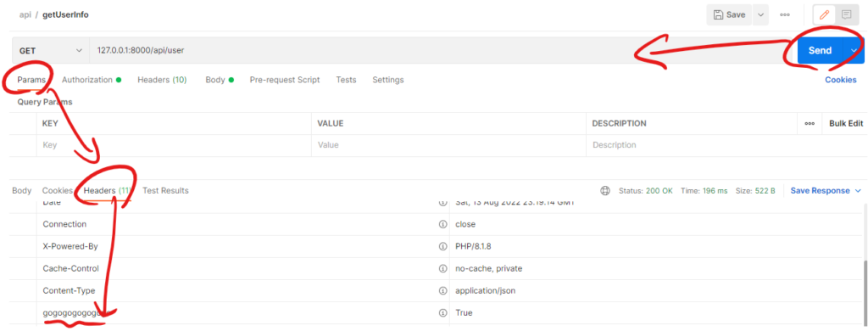
Task: Open the Pre-request Script tab
Action: 285,80
